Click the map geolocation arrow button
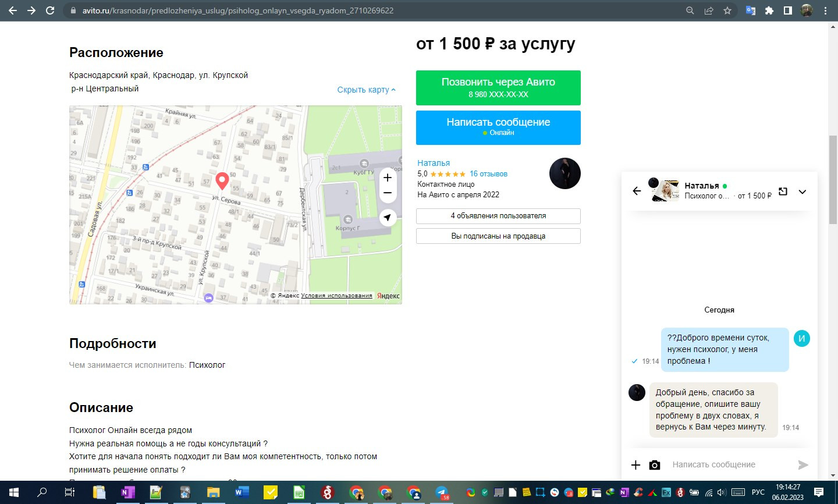 [x=388, y=218]
